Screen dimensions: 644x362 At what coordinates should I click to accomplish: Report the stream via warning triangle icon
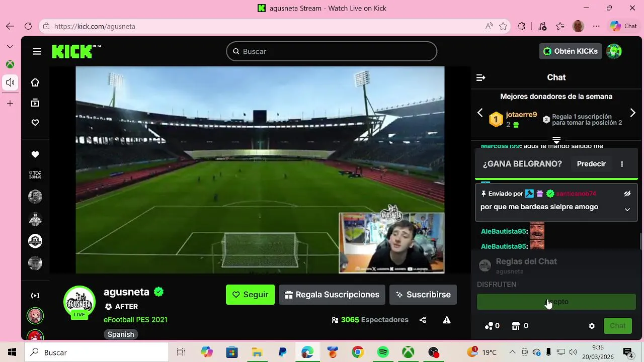pos(447,320)
